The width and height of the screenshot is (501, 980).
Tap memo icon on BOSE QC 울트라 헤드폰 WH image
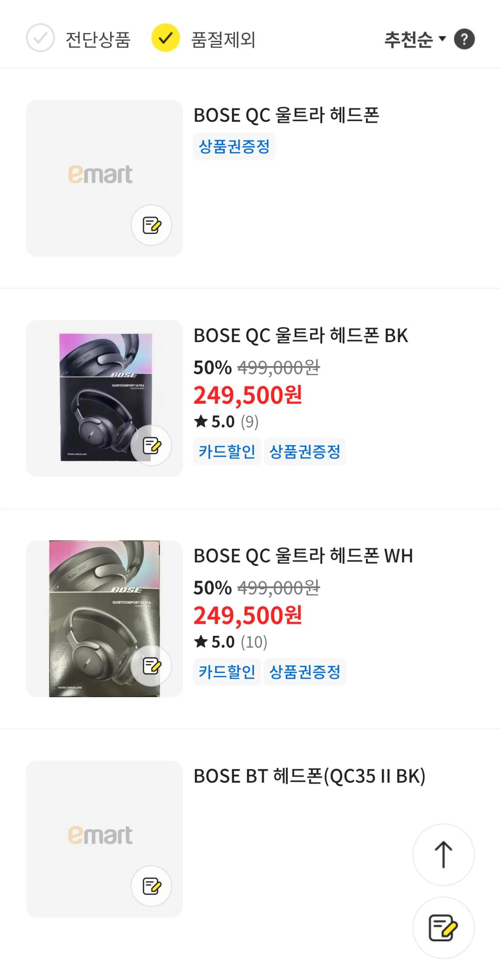(151, 666)
